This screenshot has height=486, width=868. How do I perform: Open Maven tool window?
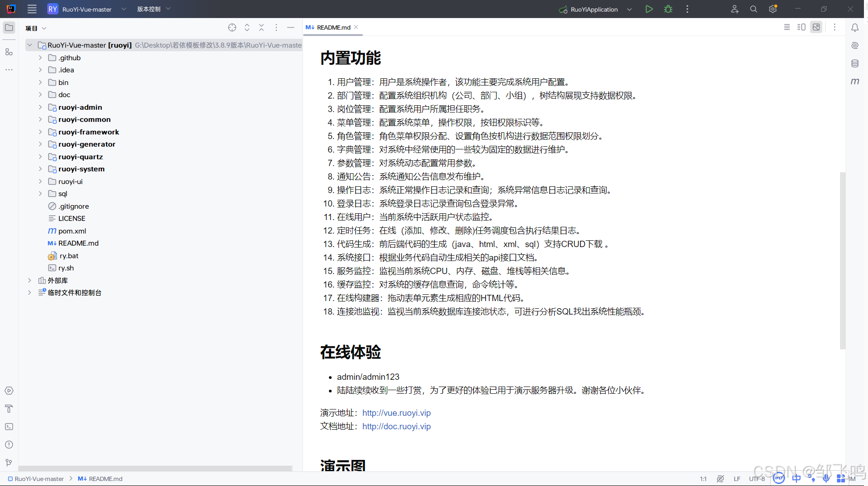[x=855, y=81]
